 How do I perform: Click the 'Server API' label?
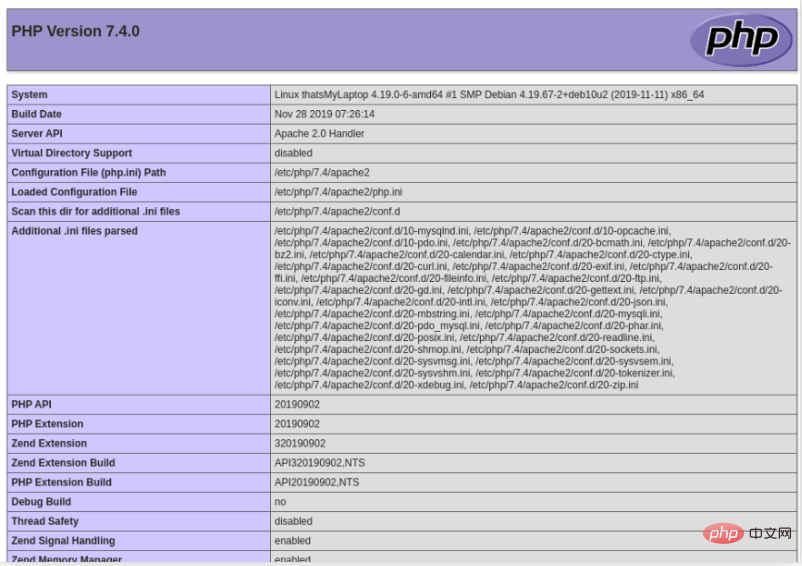(37, 133)
